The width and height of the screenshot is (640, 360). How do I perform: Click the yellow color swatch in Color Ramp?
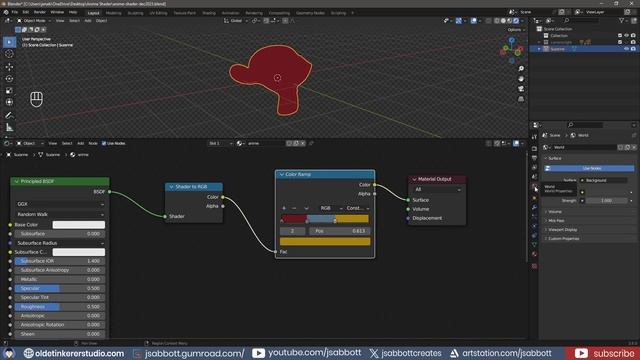[x=325, y=242]
